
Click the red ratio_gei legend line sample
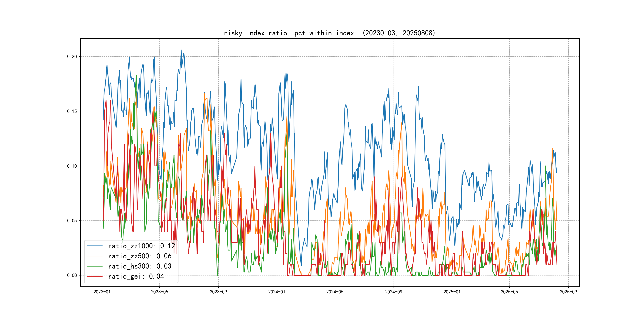(x=94, y=276)
